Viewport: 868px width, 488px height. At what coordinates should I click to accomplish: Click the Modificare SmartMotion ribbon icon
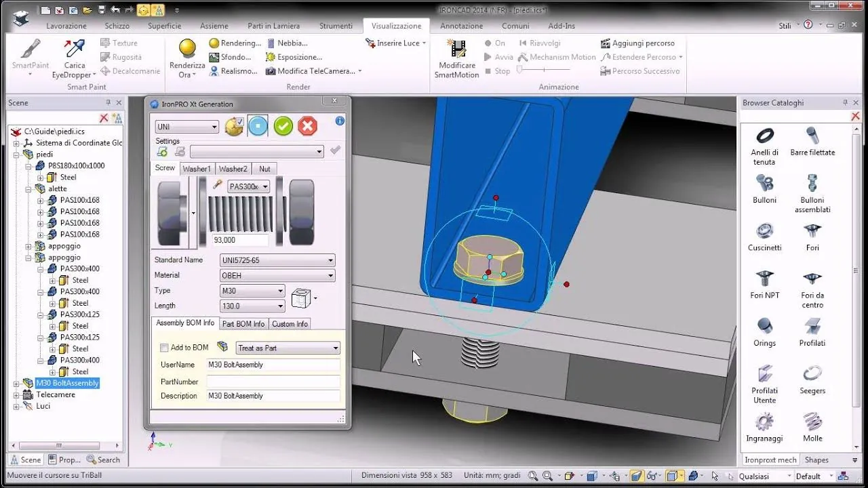coord(456,58)
